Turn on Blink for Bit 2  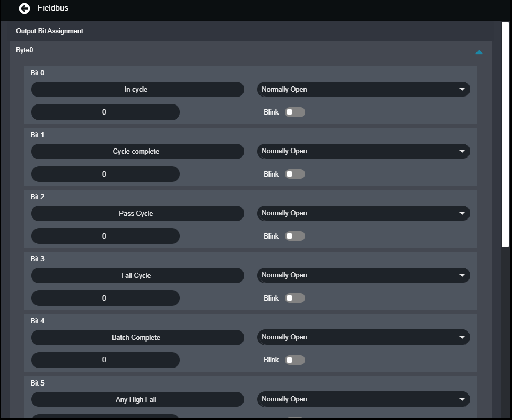coord(295,236)
